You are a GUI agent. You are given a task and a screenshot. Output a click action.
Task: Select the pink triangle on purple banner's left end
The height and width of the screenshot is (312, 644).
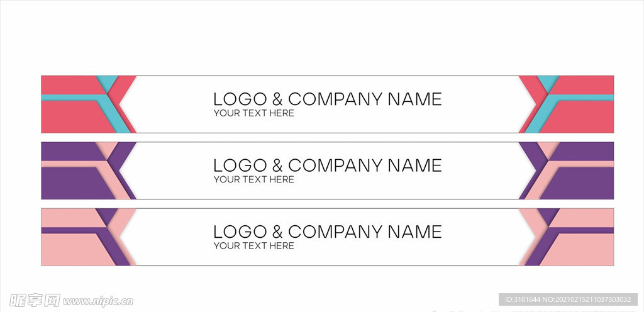(107, 148)
